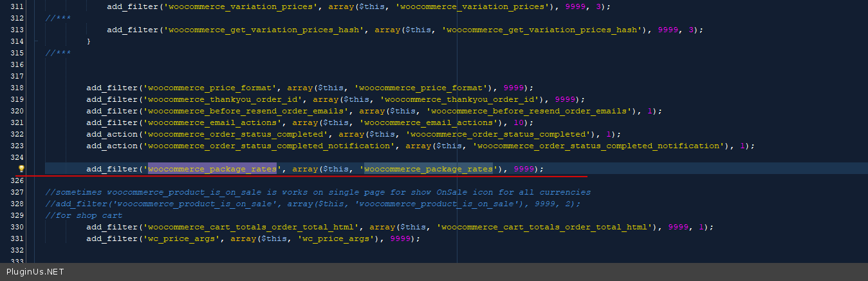Click the closing brace on line 314
The height and width of the screenshot is (281, 868).
click(x=89, y=41)
